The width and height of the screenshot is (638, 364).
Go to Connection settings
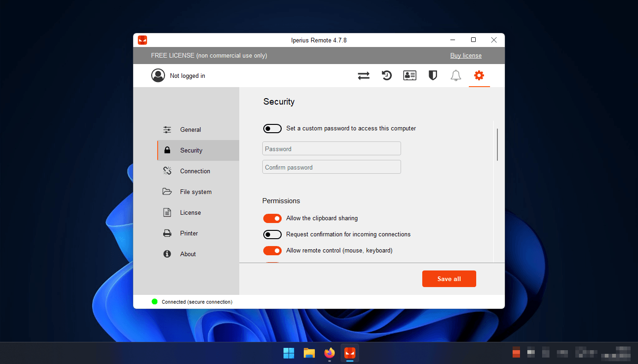click(198, 171)
